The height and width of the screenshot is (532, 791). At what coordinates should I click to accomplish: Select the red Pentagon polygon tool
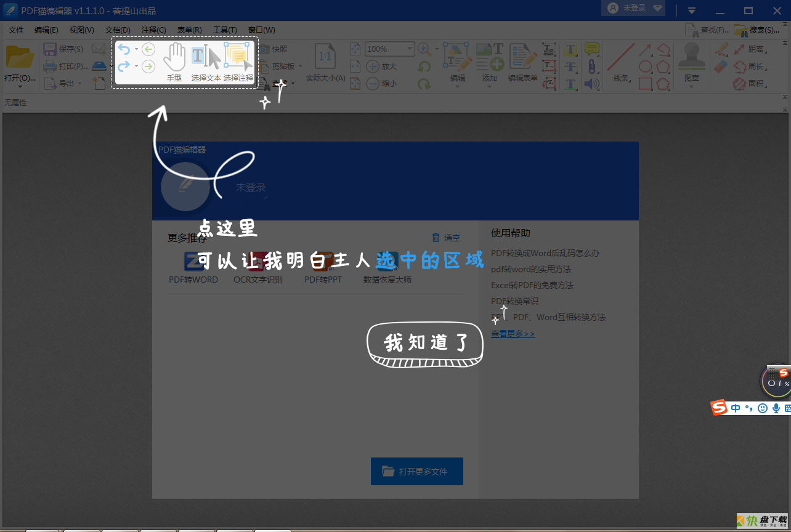(663, 66)
